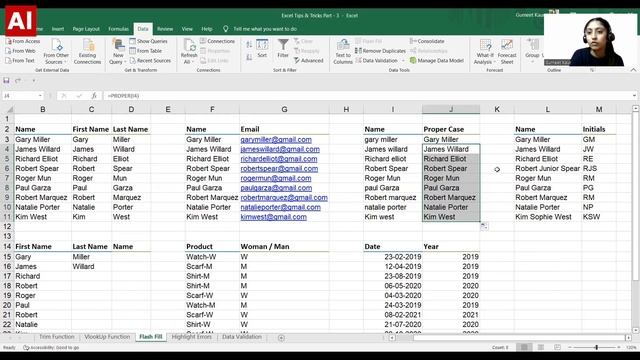This screenshot has height=360, width=640.
Task: Open Recent Sources
Action: click(x=150, y=60)
